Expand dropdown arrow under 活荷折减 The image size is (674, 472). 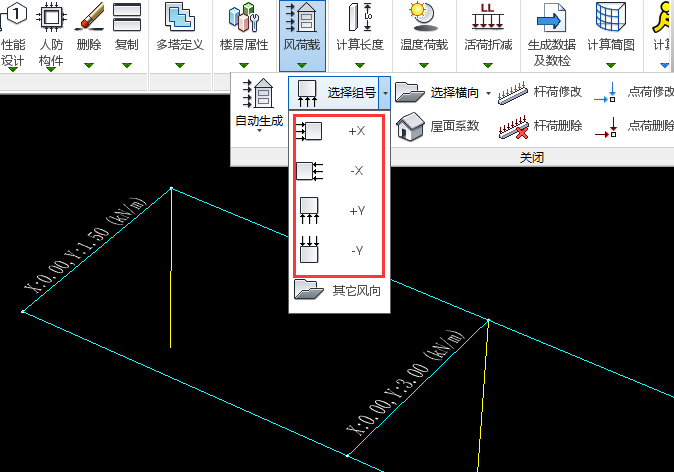coord(487,65)
